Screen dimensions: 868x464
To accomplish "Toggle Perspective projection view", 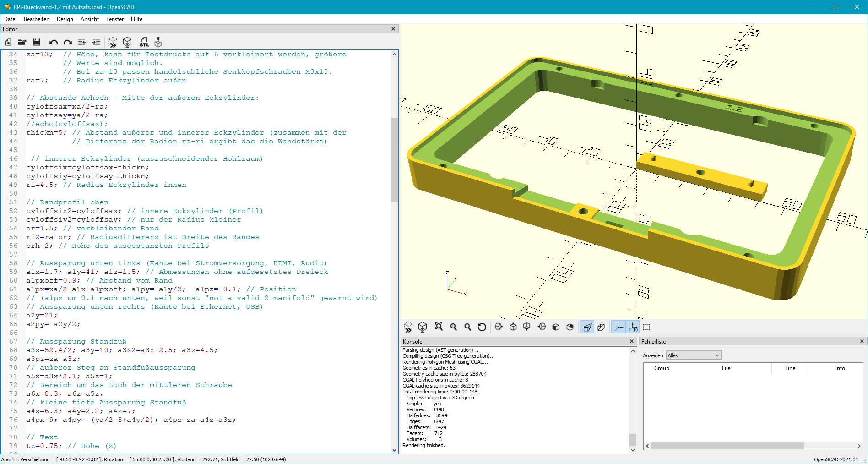I will (587, 327).
